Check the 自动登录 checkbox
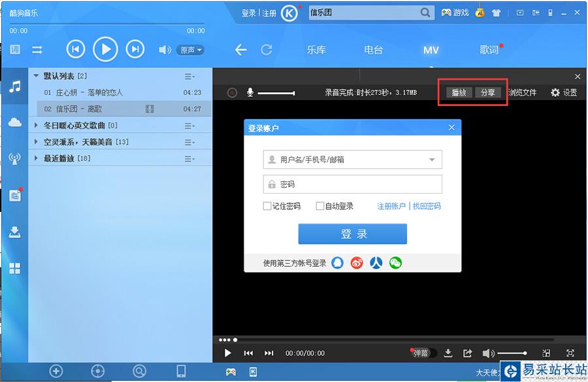 tap(320, 206)
